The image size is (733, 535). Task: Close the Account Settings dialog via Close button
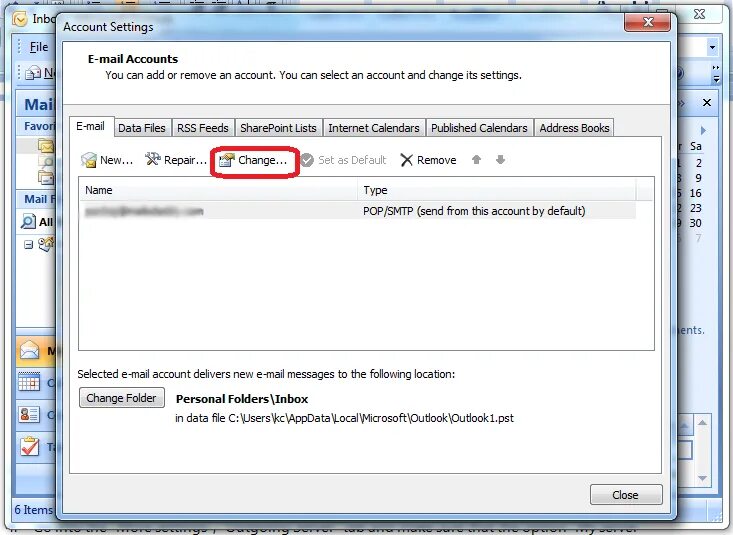click(626, 495)
